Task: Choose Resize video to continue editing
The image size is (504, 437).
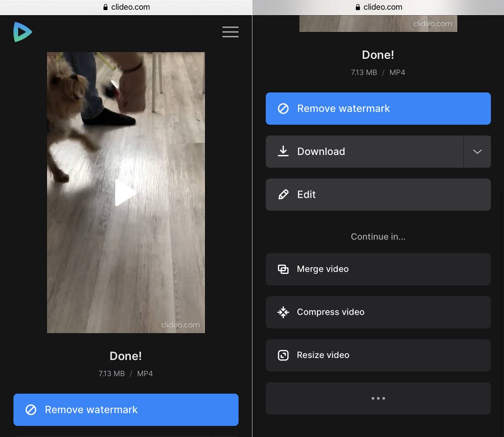Action: pos(378,355)
